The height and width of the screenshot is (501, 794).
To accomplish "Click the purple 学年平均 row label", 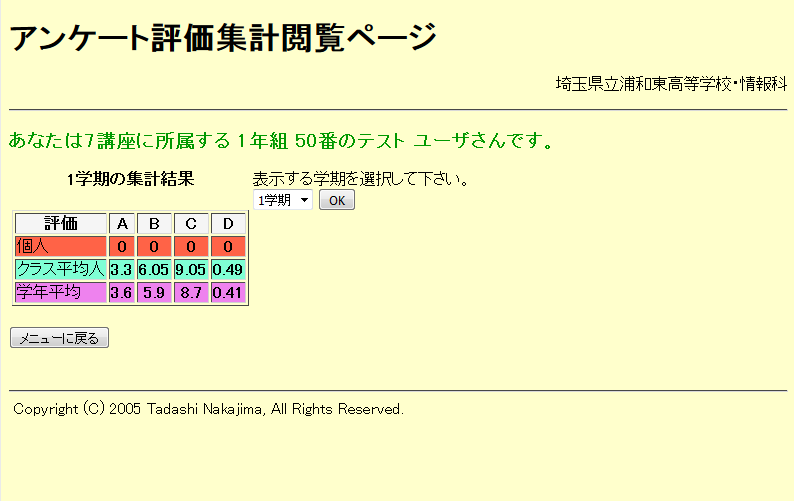I will [61, 292].
